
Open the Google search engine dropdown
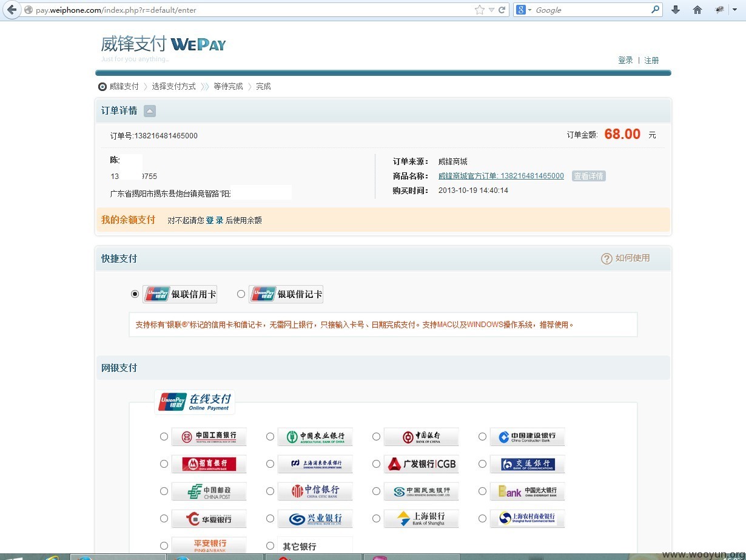pos(524,10)
